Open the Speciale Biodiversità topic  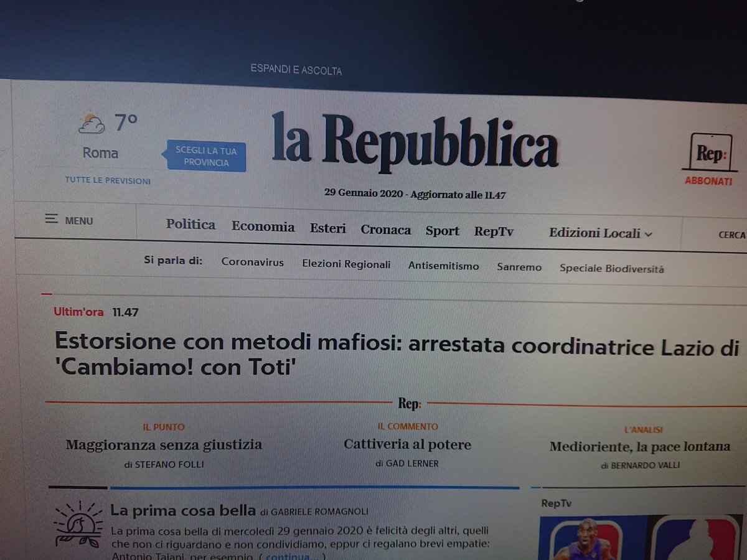click(x=612, y=269)
